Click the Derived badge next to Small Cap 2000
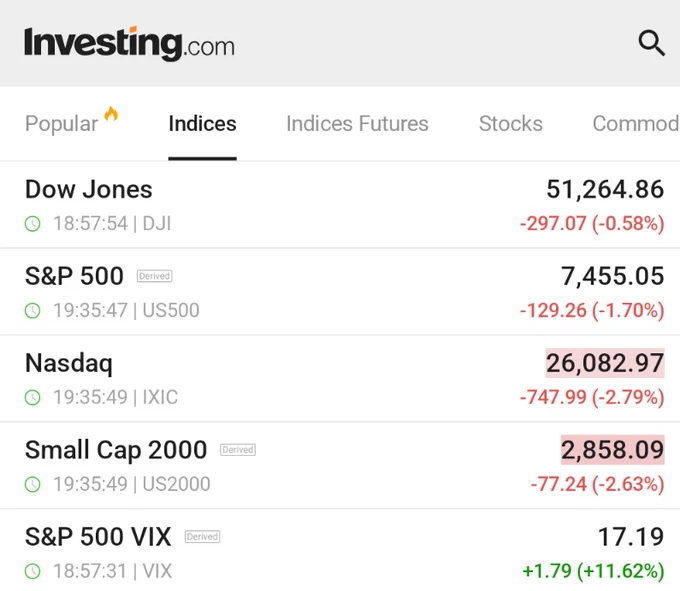680x591 pixels. tap(238, 450)
